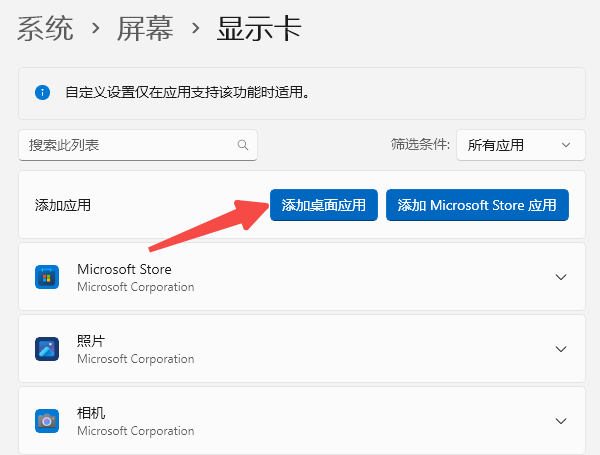Select the Microsoft Store app name text
600x455 pixels.
click(124, 269)
